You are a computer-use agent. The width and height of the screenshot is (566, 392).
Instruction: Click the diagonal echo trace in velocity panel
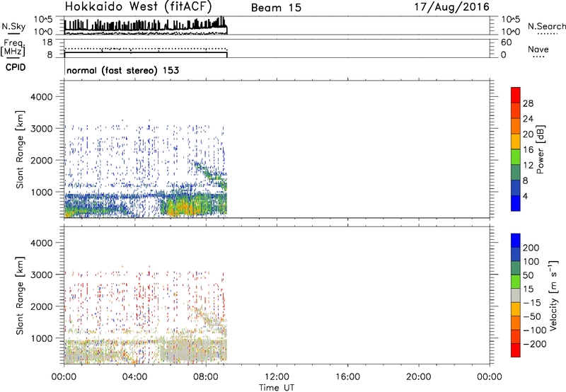211,321
